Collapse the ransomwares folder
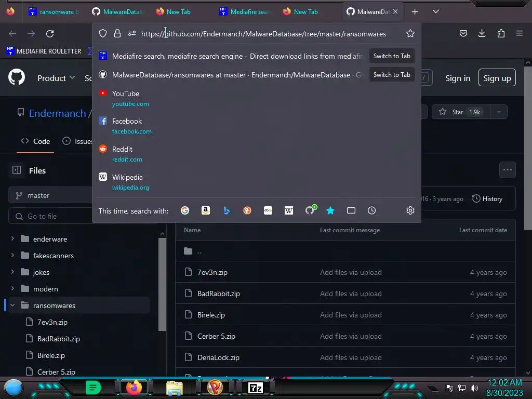The height and width of the screenshot is (399, 532). pos(12,305)
